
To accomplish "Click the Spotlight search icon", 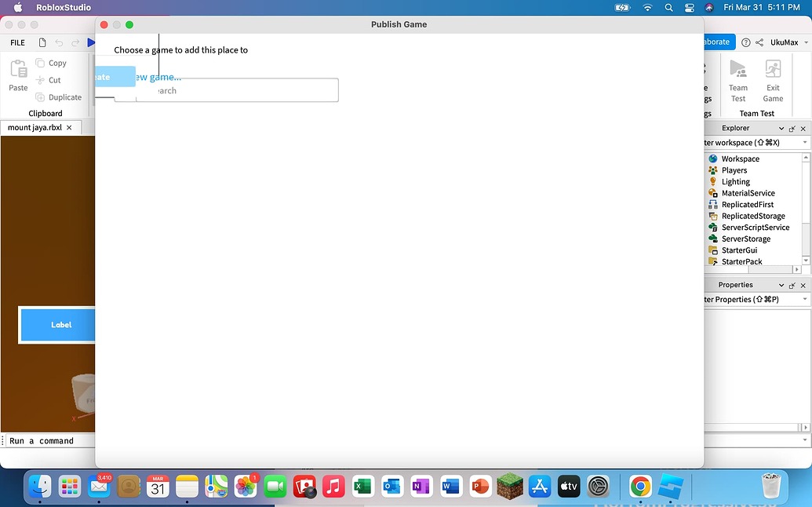I will [x=668, y=7].
